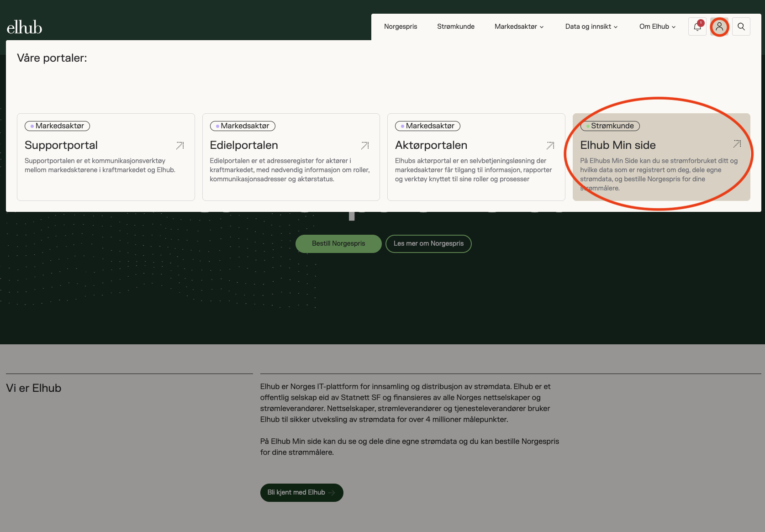The height and width of the screenshot is (532, 765).
Task: Open the Supportportal card title
Action: (61, 145)
